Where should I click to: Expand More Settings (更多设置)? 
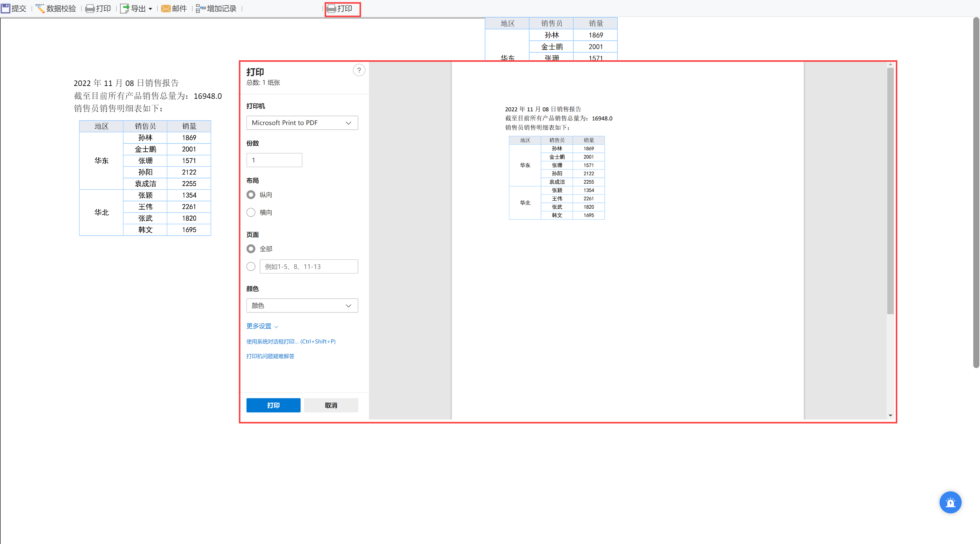(x=262, y=326)
